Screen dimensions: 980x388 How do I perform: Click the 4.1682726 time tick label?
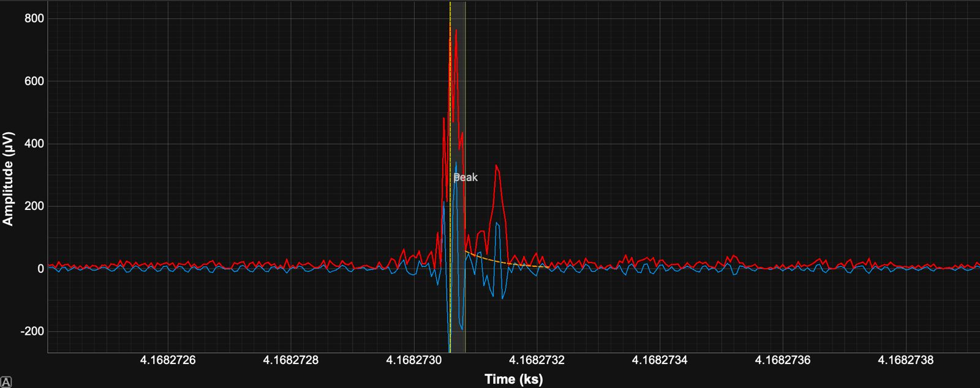[168, 360]
